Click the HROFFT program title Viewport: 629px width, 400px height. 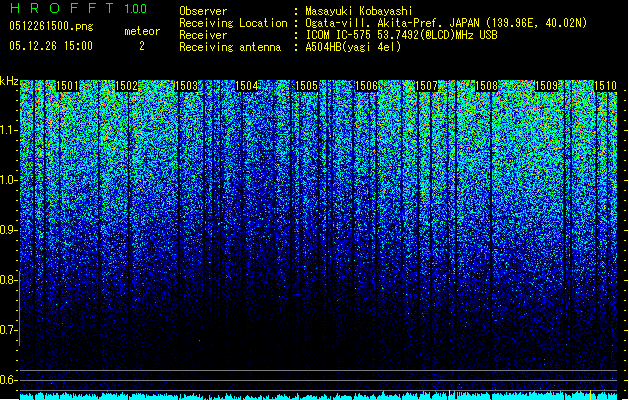[x=63, y=8]
